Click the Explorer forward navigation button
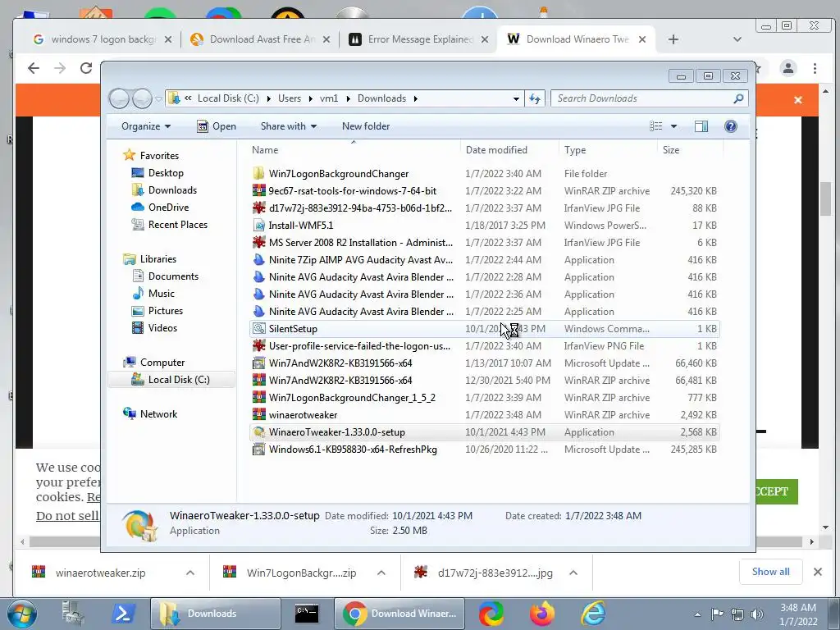The image size is (840, 630). (142, 98)
